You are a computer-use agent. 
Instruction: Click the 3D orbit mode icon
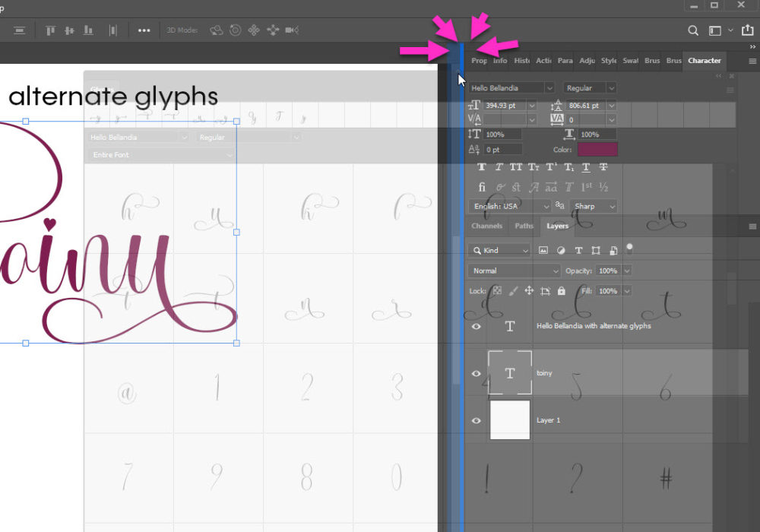tap(216, 30)
